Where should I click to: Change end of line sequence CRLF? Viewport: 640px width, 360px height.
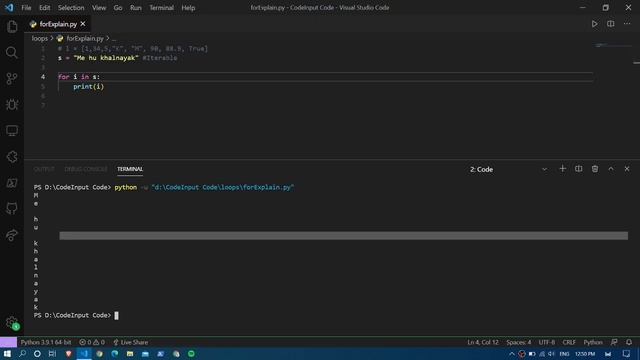(x=569, y=342)
